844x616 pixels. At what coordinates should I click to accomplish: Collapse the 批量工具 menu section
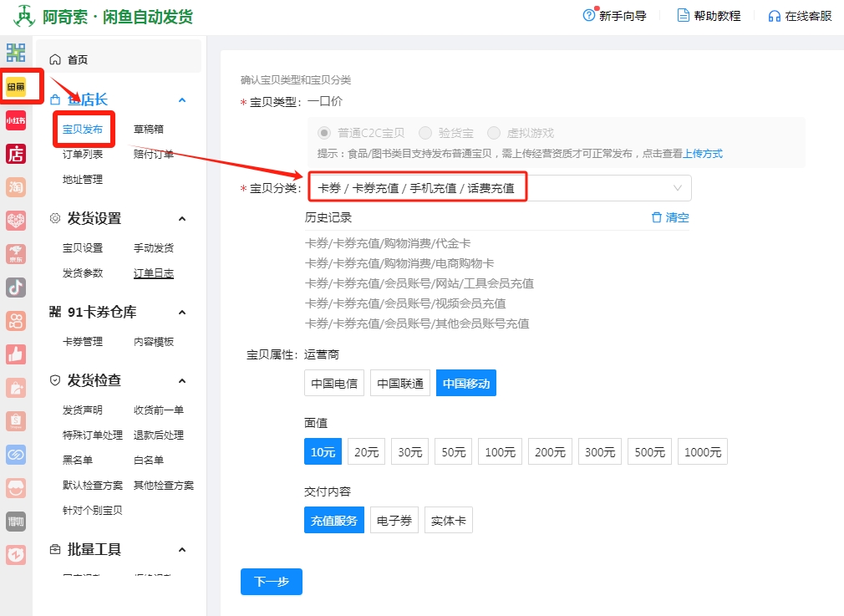182,550
